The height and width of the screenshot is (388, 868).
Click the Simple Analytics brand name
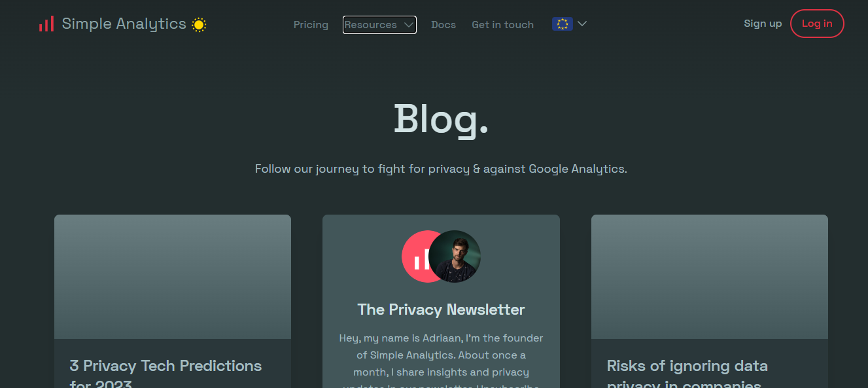point(124,24)
